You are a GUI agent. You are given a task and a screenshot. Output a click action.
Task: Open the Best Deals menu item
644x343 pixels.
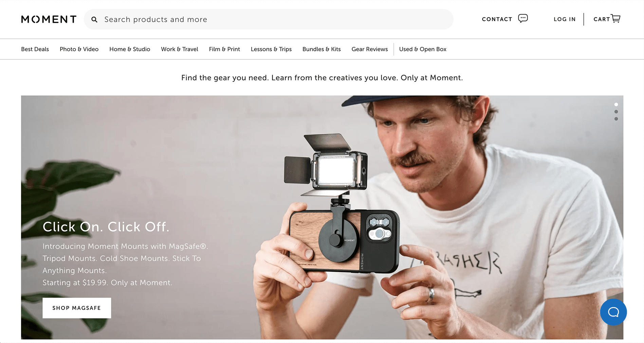35,49
